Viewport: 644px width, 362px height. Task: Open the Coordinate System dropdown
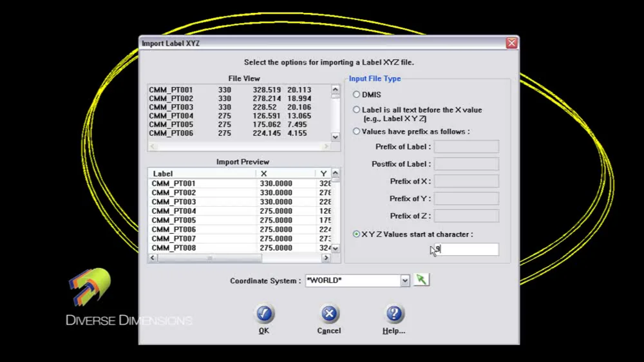tap(404, 281)
